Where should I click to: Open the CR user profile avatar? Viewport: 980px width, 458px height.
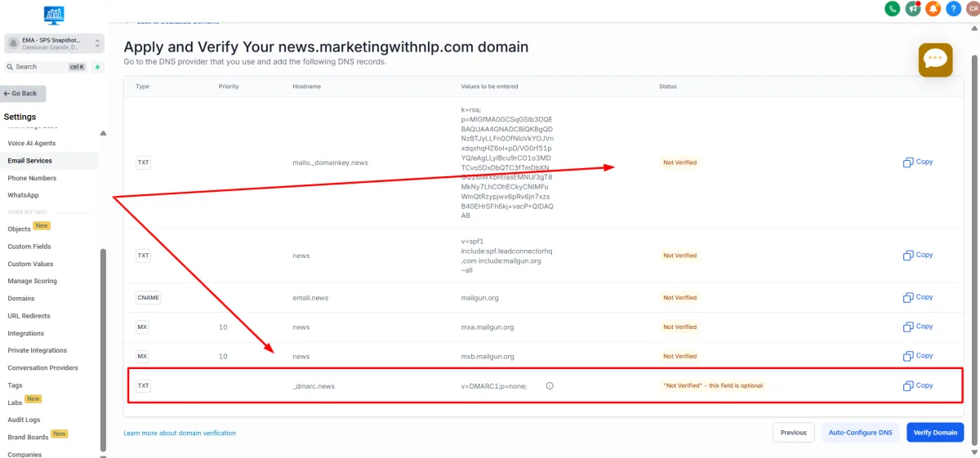pyautogui.click(x=972, y=9)
